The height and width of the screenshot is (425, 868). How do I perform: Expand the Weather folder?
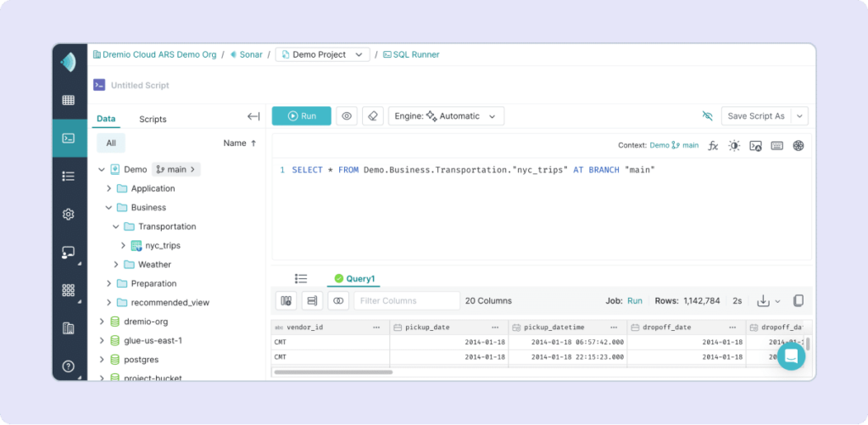click(x=116, y=265)
